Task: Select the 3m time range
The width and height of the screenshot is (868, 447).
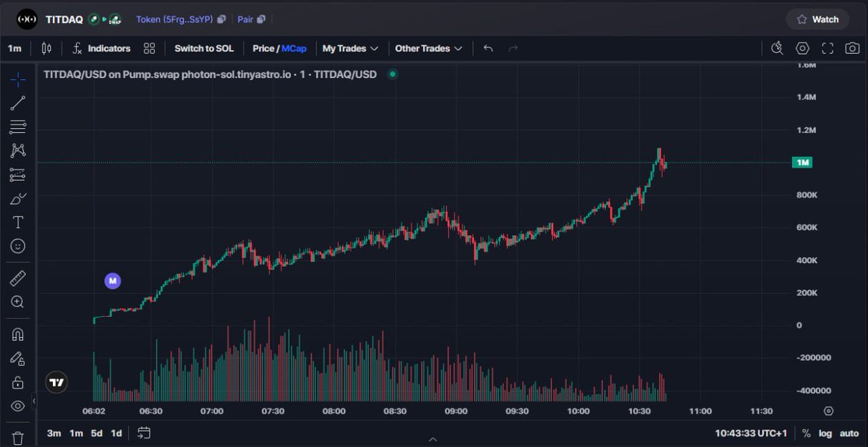Action: [54, 433]
